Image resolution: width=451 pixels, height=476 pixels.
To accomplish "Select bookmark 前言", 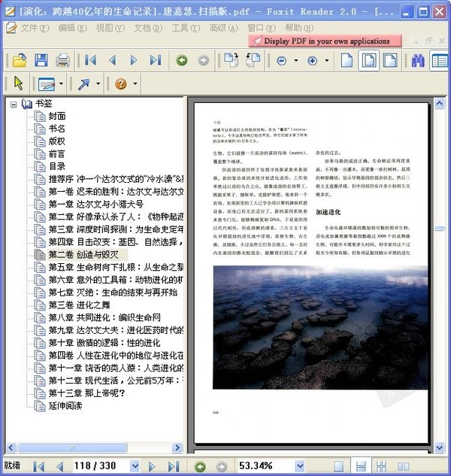I will point(57,154).
